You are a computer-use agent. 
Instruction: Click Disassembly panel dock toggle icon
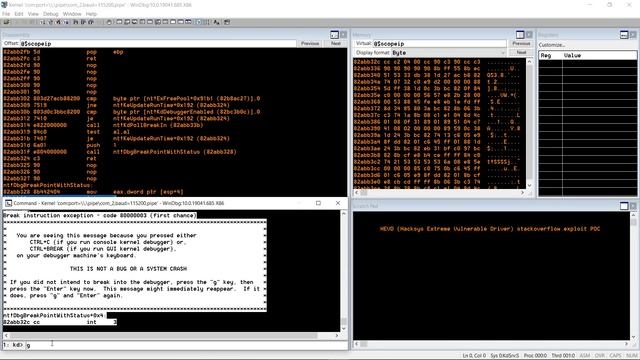334,35
